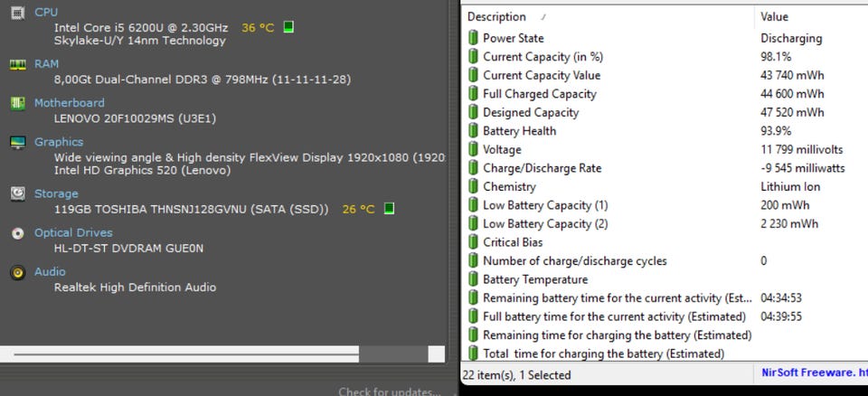Viewport: 868px width, 396px height.
Task: Select the Chemistry row label
Action: (x=509, y=186)
